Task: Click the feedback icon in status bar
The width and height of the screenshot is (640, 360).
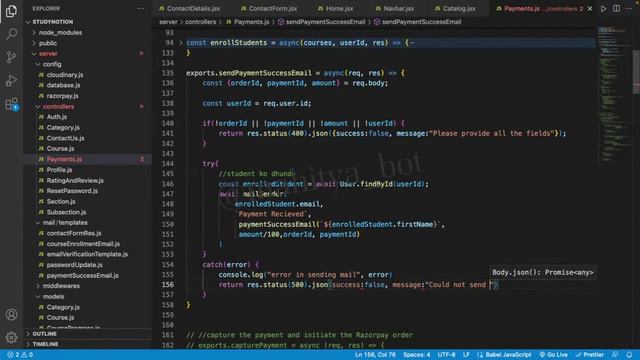Action: tap(615, 355)
